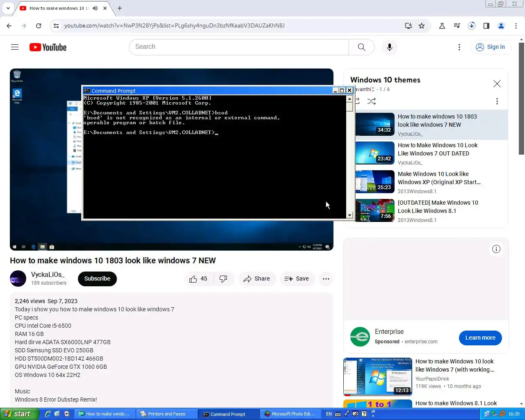
Task: Close the Windows 10 themes playlist panel
Action: 497,84
